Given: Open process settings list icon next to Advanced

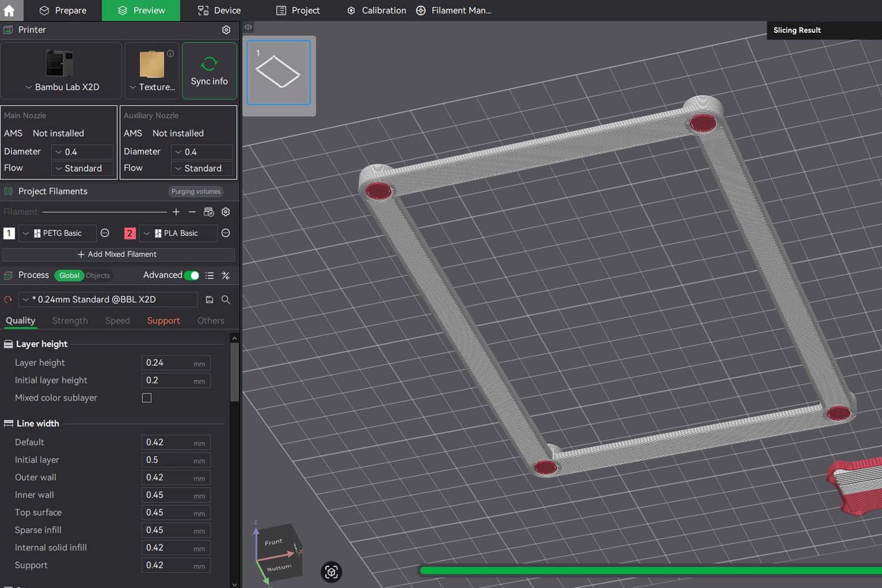Looking at the screenshot, I should tap(209, 275).
